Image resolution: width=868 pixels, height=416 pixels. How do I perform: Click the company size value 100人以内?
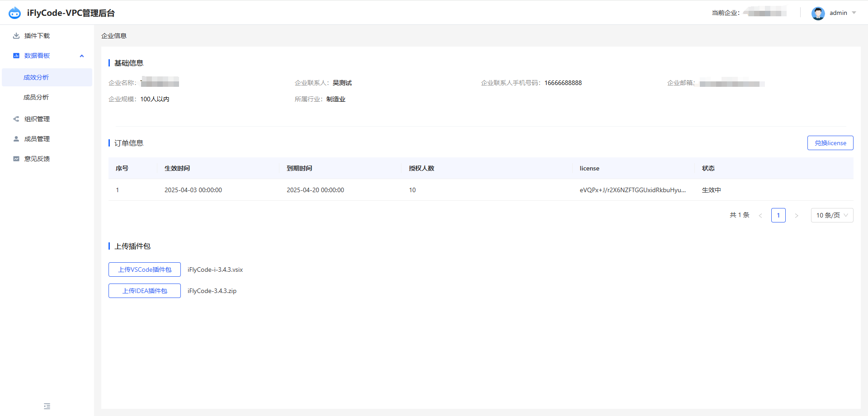click(x=155, y=99)
